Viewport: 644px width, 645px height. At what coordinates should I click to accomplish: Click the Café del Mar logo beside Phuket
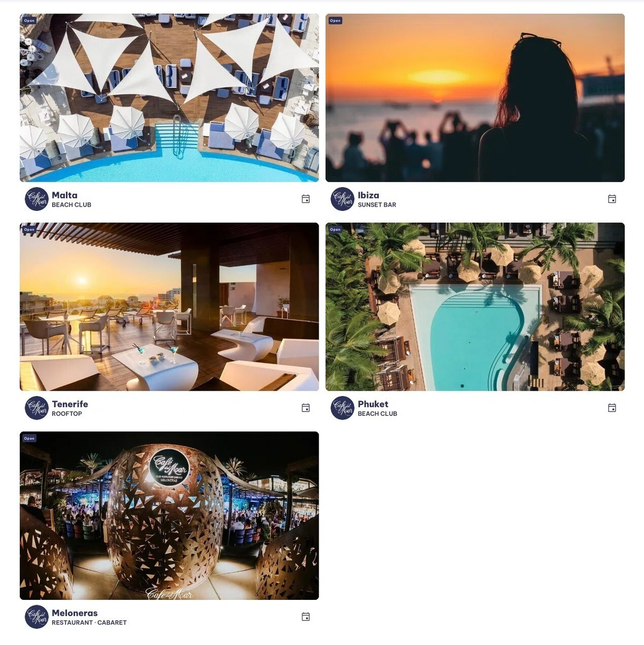point(342,408)
